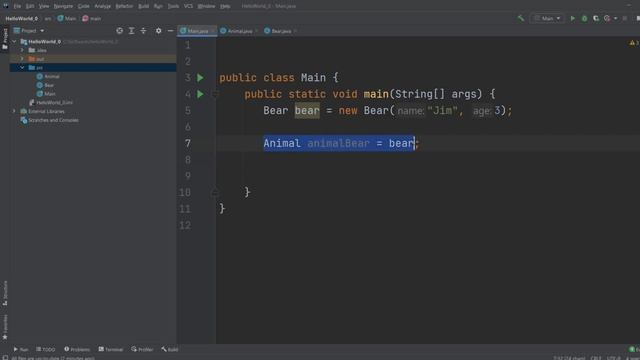Screen dimensions: 640x360
Task: Run with Coverage toolbar icon
Action: pyautogui.click(x=596, y=18)
